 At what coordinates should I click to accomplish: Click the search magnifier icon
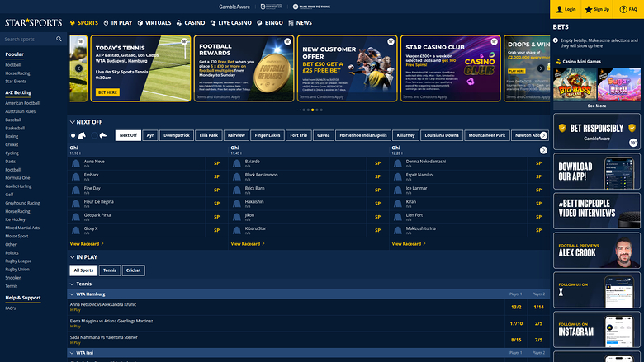[59, 39]
